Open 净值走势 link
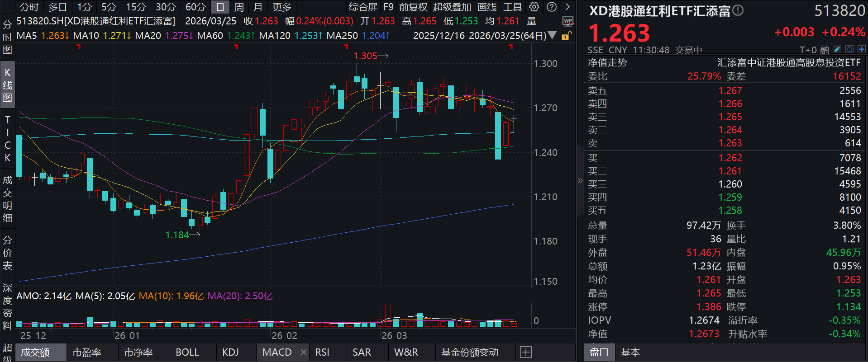Viewport: 868px width, 362px height. pyautogui.click(x=607, y=63)
